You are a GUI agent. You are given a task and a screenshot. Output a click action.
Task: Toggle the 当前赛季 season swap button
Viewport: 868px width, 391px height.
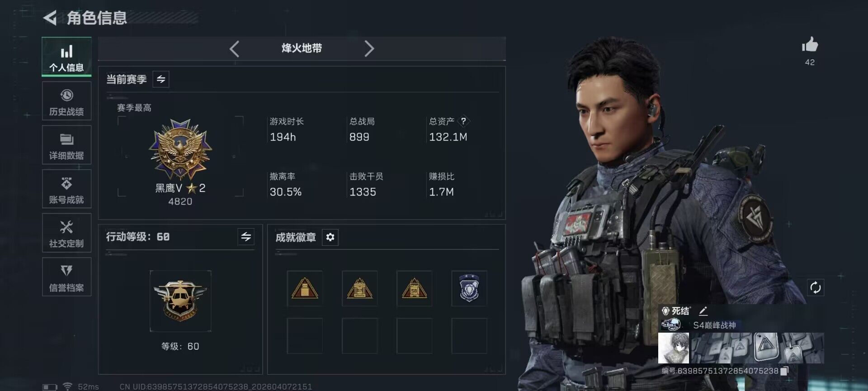(161, 80)
